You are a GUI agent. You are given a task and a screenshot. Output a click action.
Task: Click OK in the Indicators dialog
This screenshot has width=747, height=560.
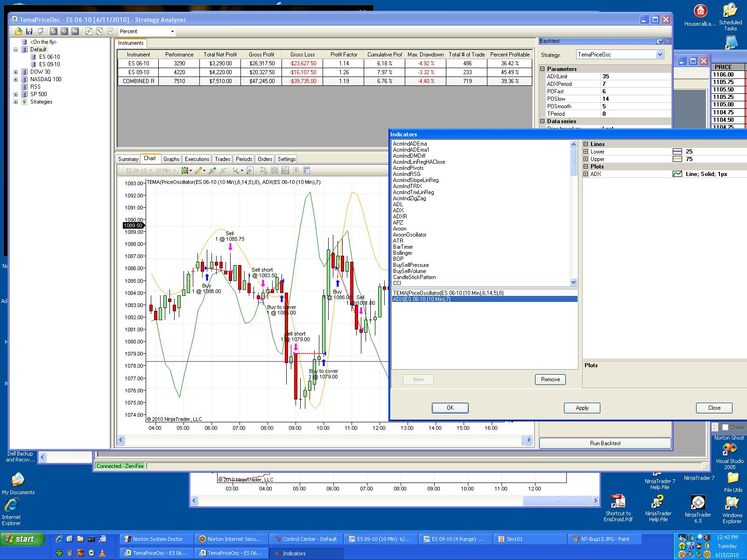[x=450, y=408]
